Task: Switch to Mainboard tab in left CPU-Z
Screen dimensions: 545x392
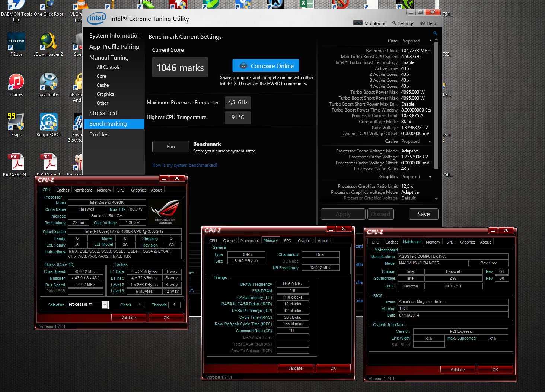Action: (83, 190)
